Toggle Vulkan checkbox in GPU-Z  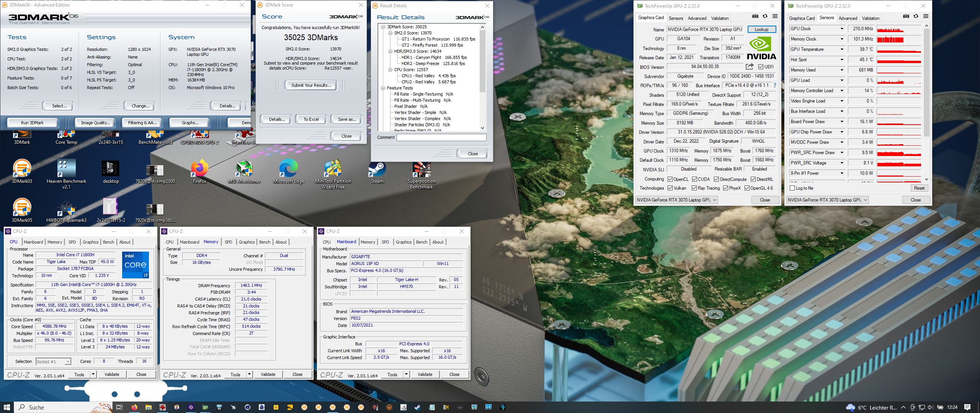(670, 188)
